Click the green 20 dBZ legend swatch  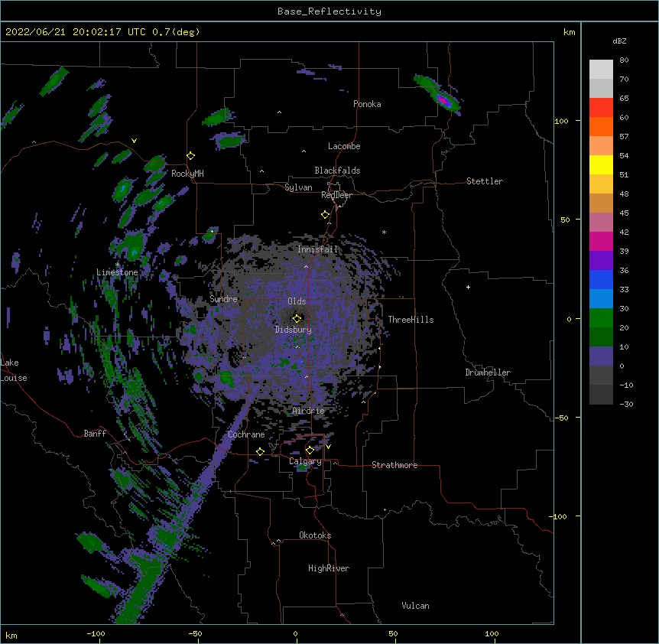pyautogui.click(x=601, y=318)
